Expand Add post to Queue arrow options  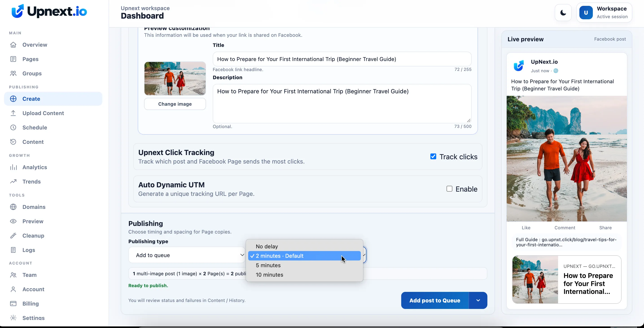pos(478,300)
